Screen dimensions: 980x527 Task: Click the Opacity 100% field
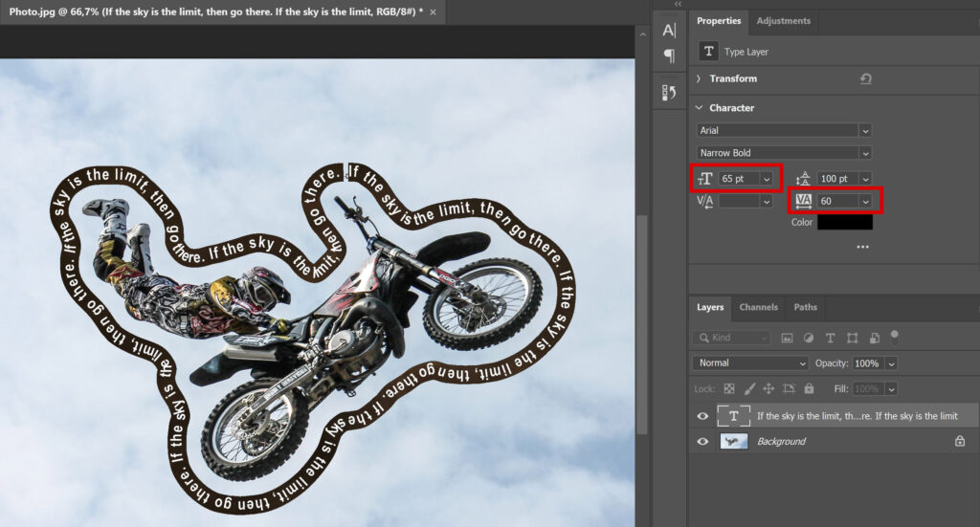tap(867, 363)
